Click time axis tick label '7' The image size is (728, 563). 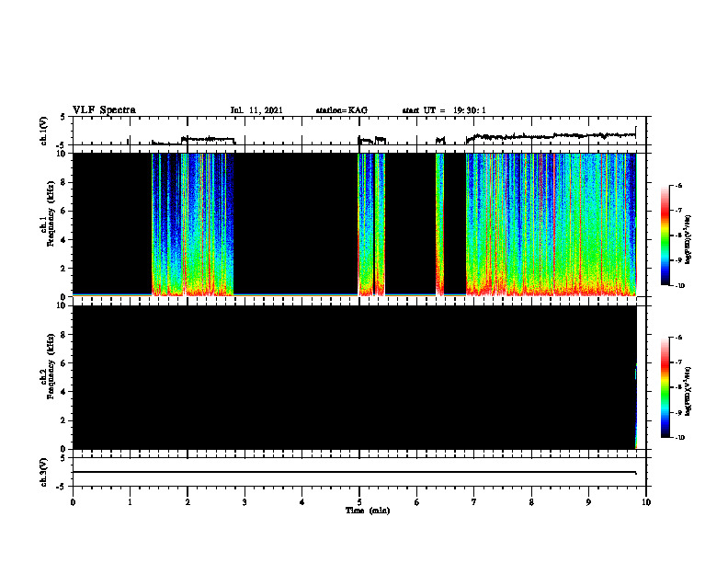click(474, 502)
